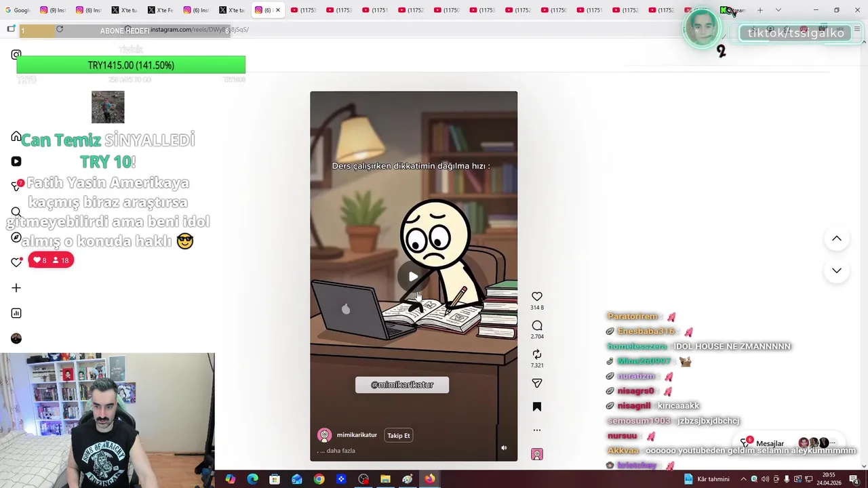Open the mimikarikatur profile name link
Image resolution: width=868 pixels, height=488 pixels.
tap(357, 435)
